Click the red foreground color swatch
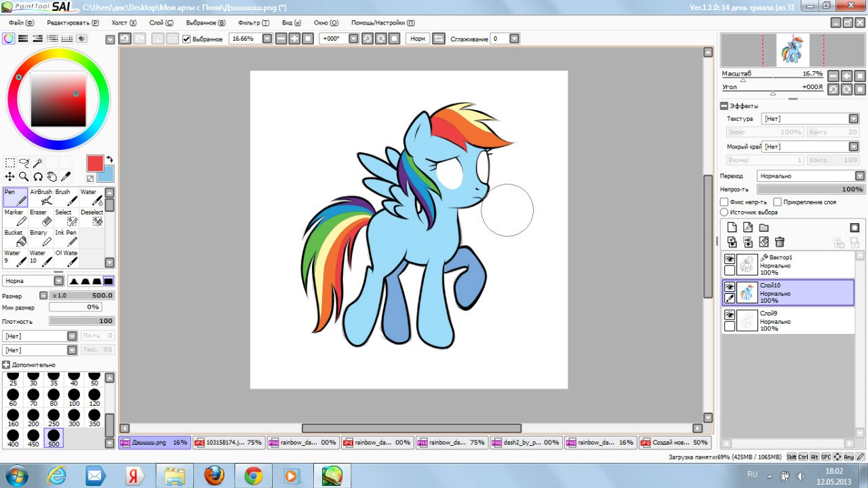Screen dimensions: 868x488 (95, 163)
